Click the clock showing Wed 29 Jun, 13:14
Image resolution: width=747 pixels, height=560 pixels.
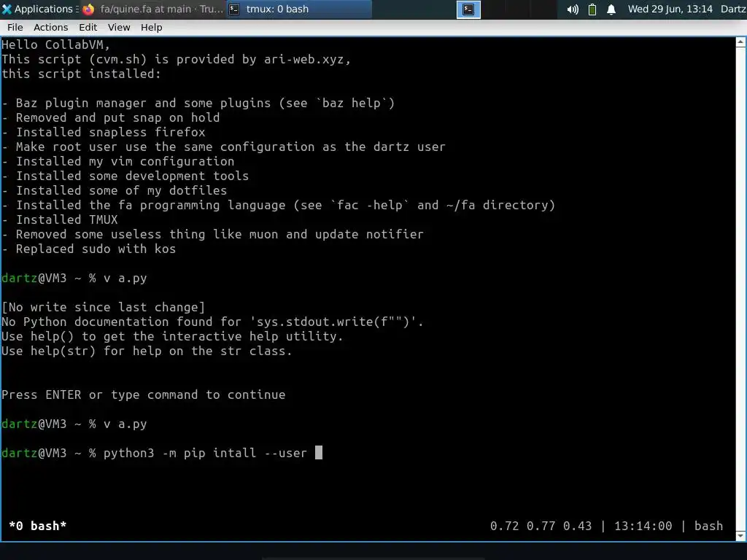670,9
